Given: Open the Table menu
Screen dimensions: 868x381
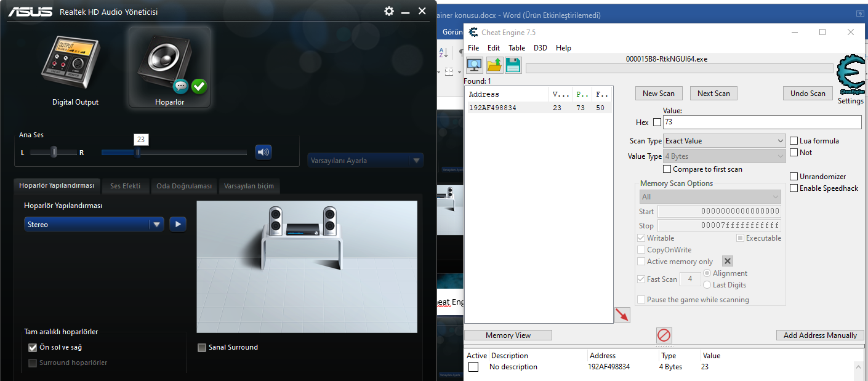Looking at the screenshot, I should 517,48.
